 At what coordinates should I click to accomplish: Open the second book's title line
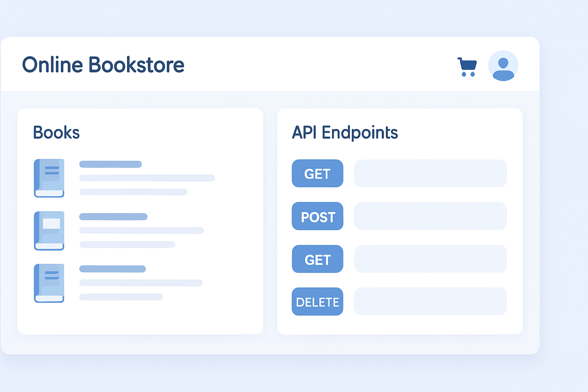[x=113, y=217]
